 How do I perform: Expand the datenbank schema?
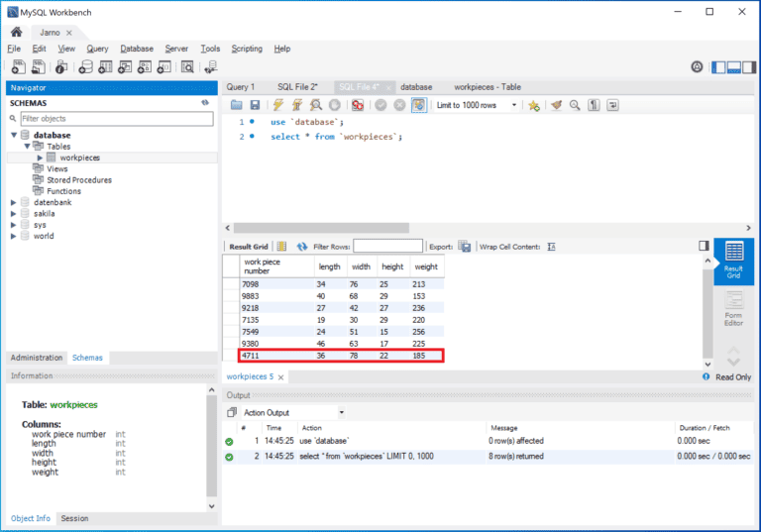tap(14, 202)
